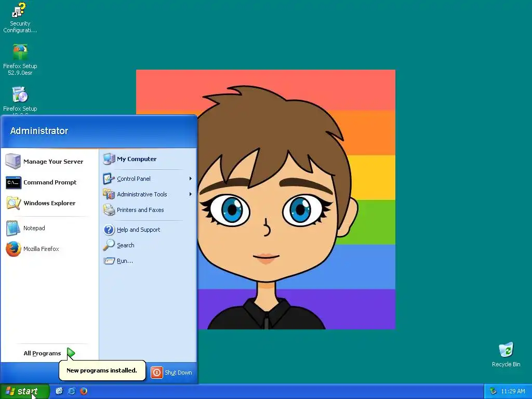The image size is (532, 399).
Task: Click the Shut Down button label
Action: tap(178, 373)
